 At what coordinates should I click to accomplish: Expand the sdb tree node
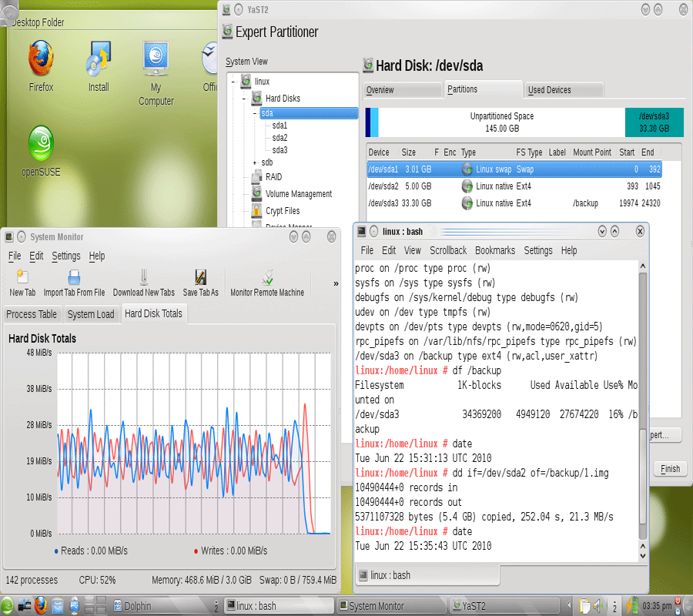255,162
